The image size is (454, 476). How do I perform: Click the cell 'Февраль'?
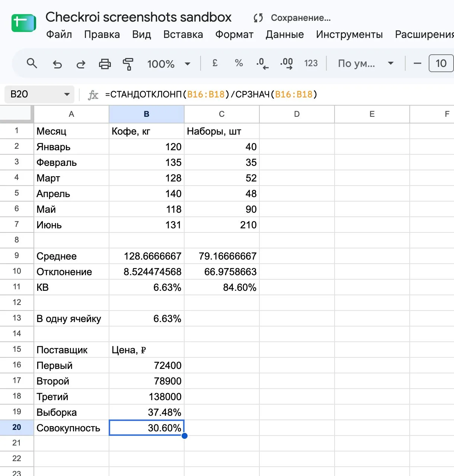tap(71, 162)
